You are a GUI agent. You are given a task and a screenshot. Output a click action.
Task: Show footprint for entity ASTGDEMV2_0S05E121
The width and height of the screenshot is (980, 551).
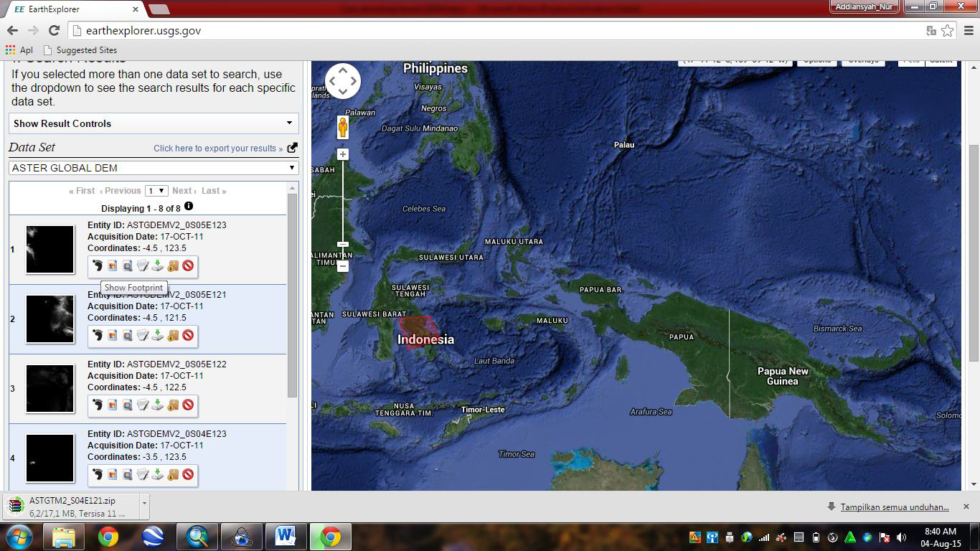coord(98,336)
